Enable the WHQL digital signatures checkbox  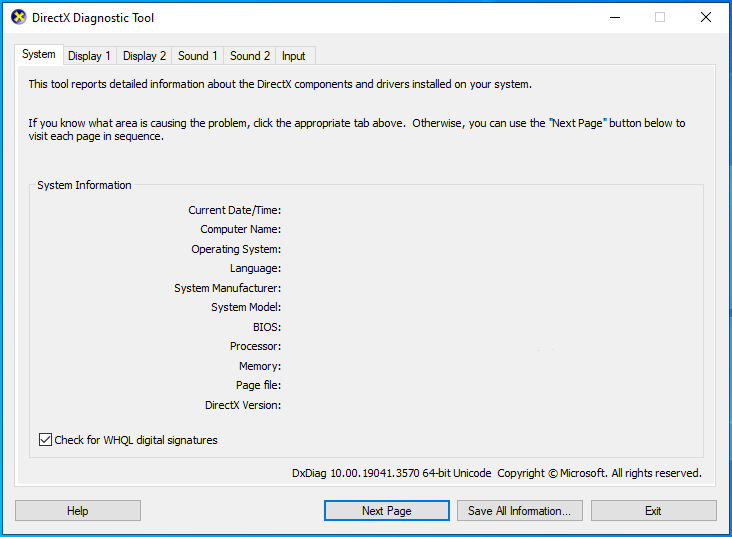45,440
